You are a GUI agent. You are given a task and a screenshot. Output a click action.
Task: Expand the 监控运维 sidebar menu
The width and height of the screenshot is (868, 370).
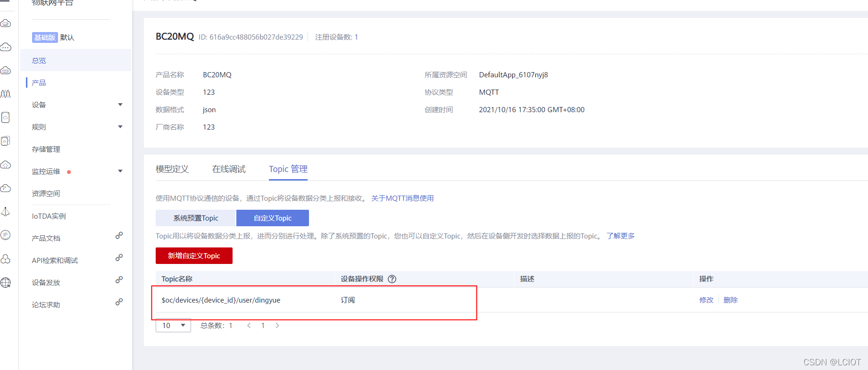pyautogui.click(x=120, y=171)
